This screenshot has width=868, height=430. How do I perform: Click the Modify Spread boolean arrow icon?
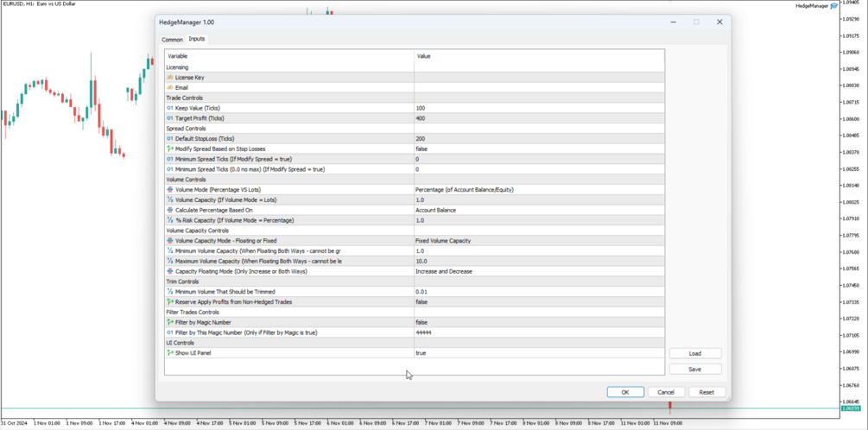(170, 149)
